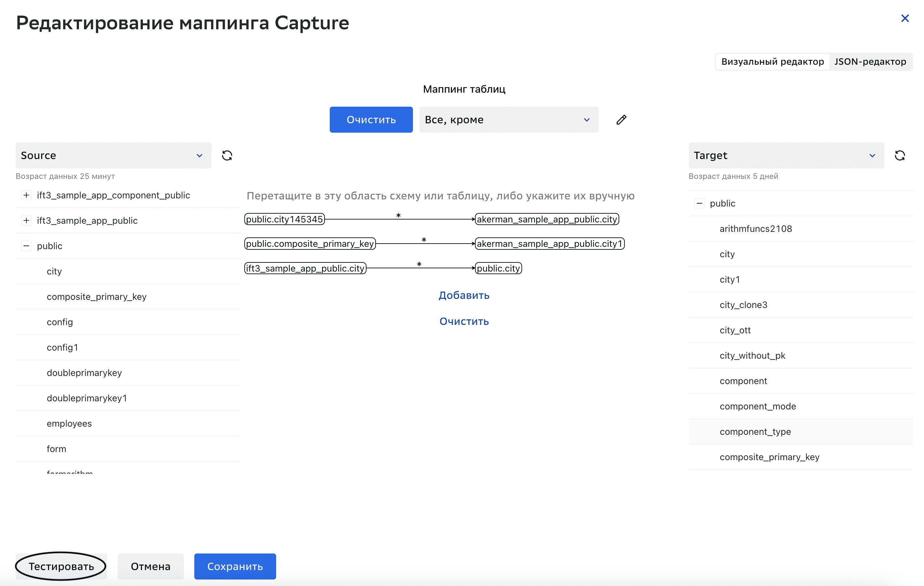The width and height of the screenshot is (924, 586).
Task: Click the Добавить link
Action: (464, 295)
